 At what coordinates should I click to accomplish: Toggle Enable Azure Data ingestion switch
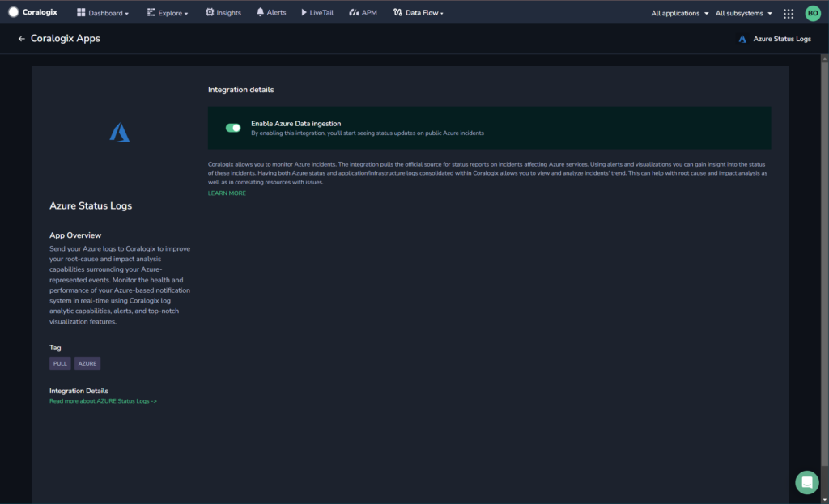[x=233, y=128]
